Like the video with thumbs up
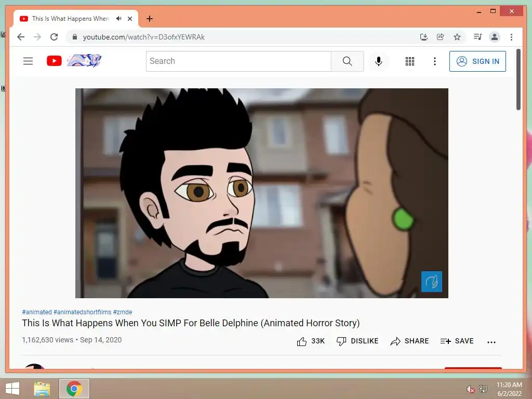Image resolution: width=532 pixels, height=399 pixels. coord(311,341)
